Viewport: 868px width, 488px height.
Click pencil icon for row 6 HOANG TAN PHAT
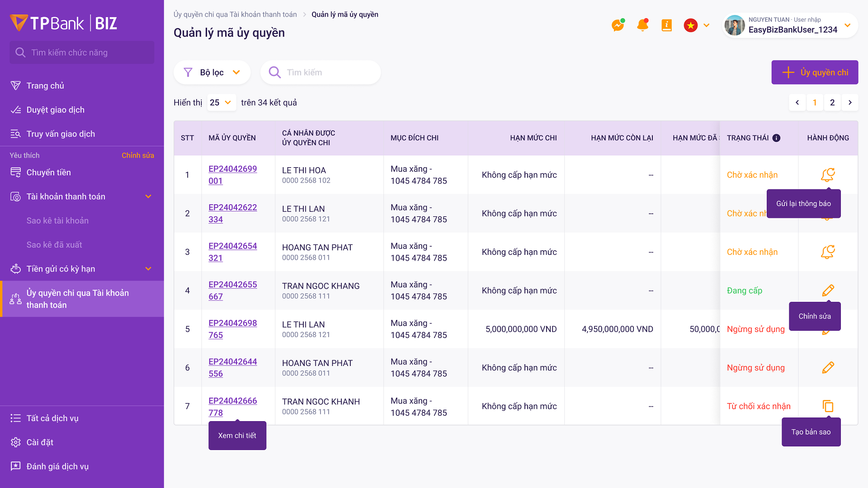[x=828, y=367]
